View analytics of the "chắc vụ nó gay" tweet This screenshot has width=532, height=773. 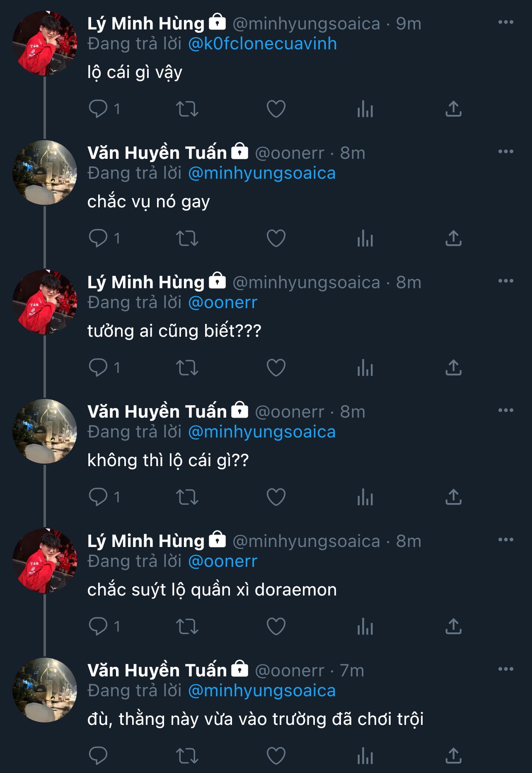365,238
